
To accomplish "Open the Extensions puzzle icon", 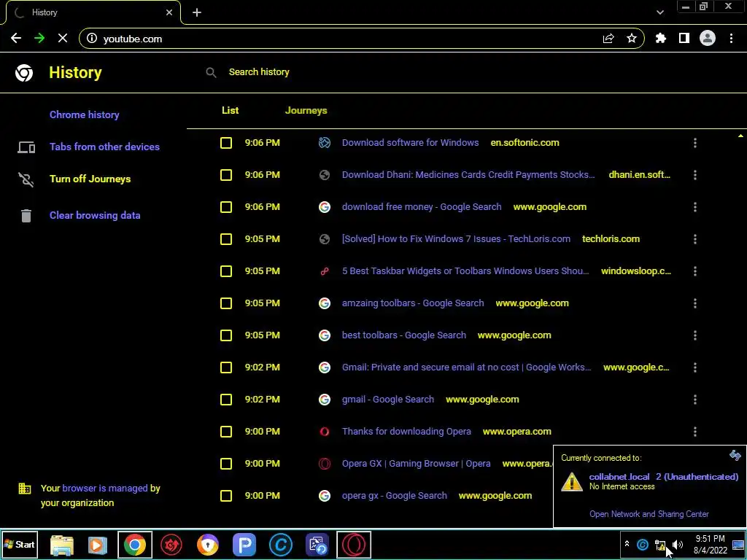I will (x=661, y=39).
